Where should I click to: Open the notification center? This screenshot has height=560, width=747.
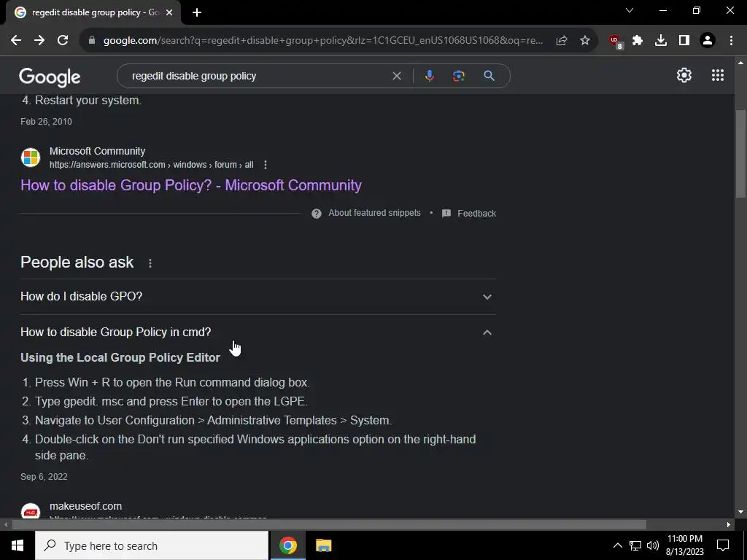click(x=723, y=545)
